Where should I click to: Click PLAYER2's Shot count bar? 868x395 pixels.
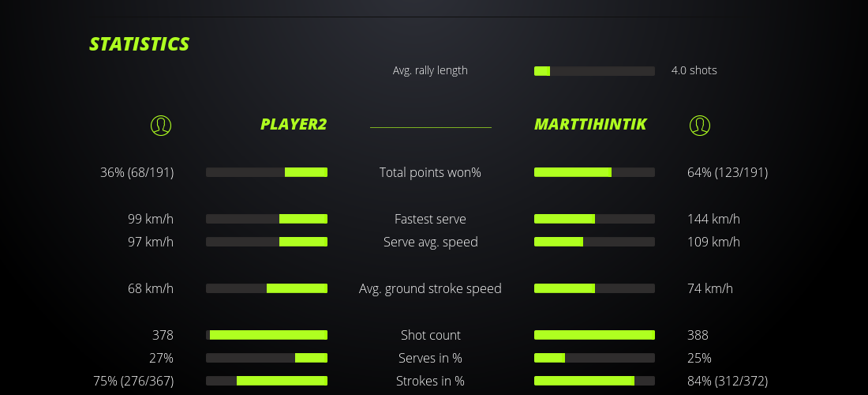click(x=267, y=335)
